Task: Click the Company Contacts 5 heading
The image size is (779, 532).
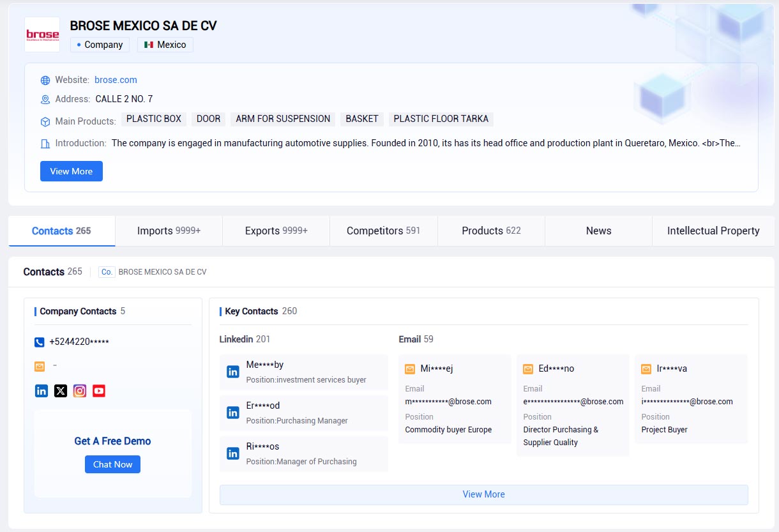Action: tap(82, 311)
